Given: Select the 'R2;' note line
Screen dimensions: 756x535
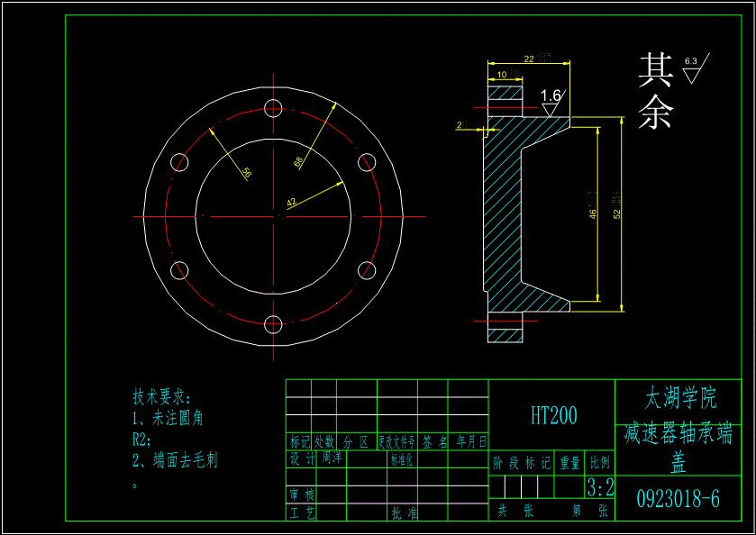Looking at the screenshot, I should point(141,440).
